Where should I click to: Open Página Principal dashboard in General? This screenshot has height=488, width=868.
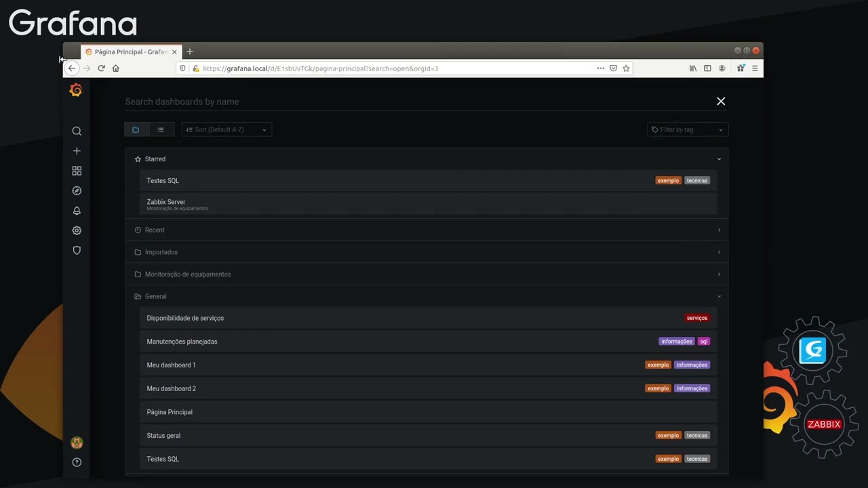point(428,412)
